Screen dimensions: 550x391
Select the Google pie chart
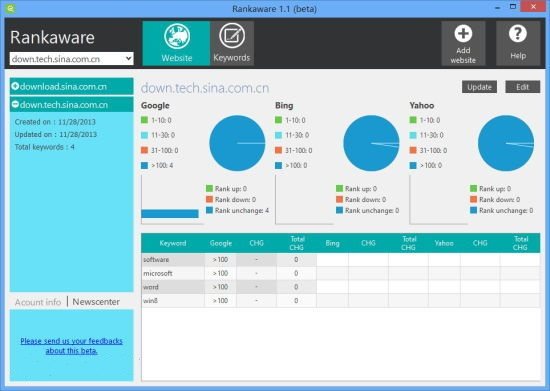237,143
